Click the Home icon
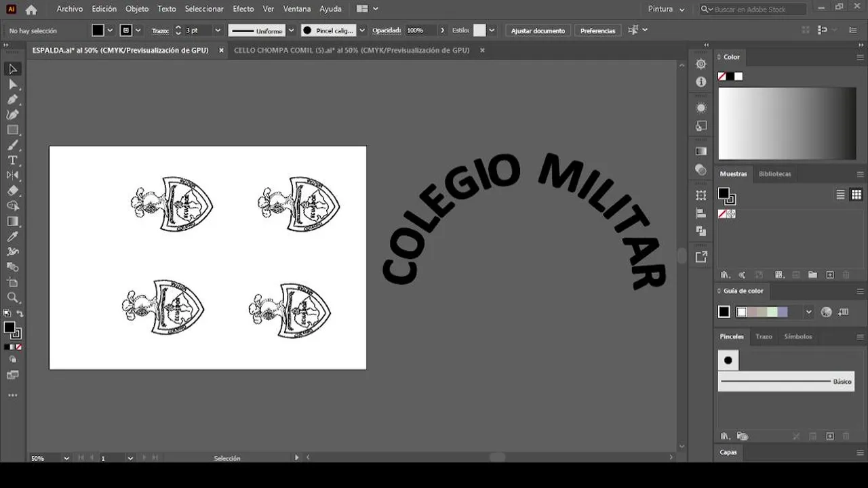868x488 pixels. (31, 9)
